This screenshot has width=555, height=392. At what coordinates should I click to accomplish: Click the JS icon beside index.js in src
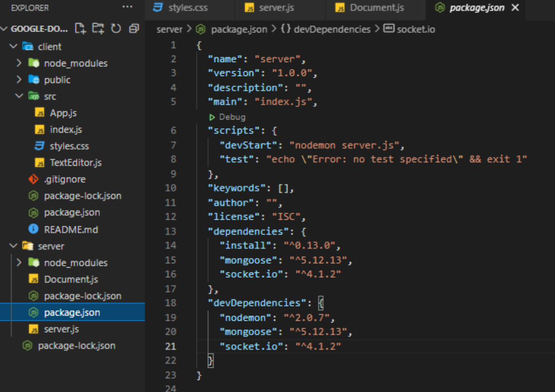(40, 130)
